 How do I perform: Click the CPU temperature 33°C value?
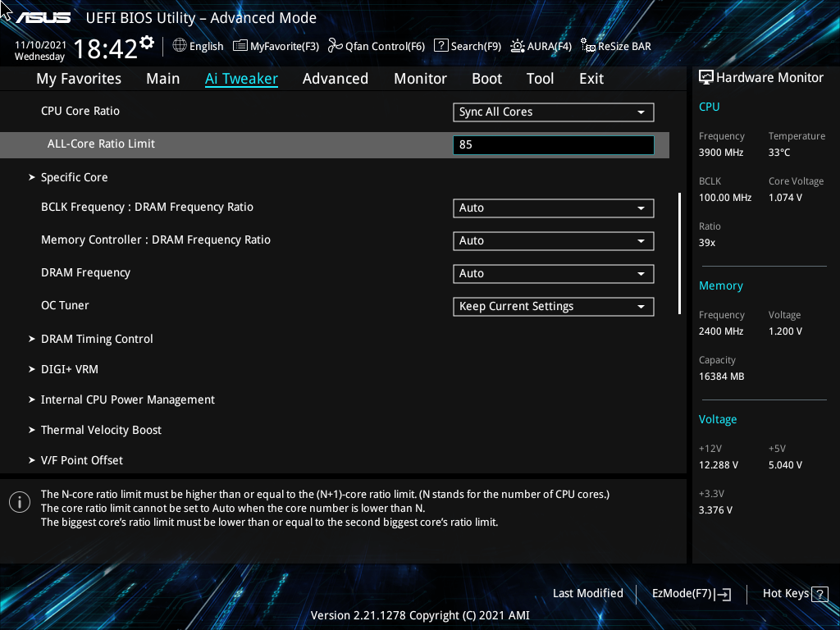click(x=779, y=153)
